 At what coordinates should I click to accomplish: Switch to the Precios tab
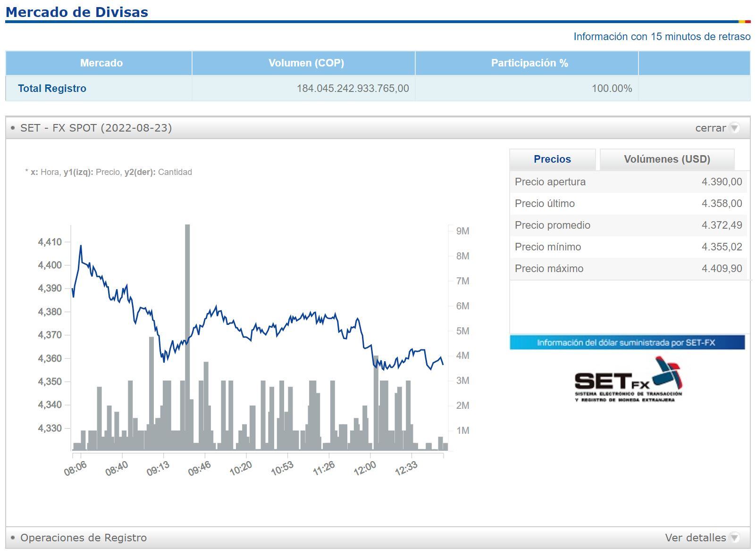(x=552, y=159)
